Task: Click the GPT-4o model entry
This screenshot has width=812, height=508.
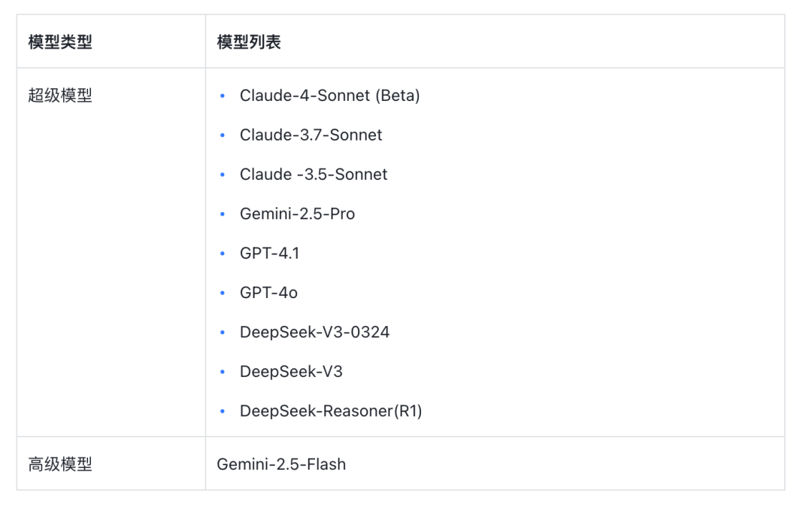Action: pyautogui.click(x=268, y=293)
